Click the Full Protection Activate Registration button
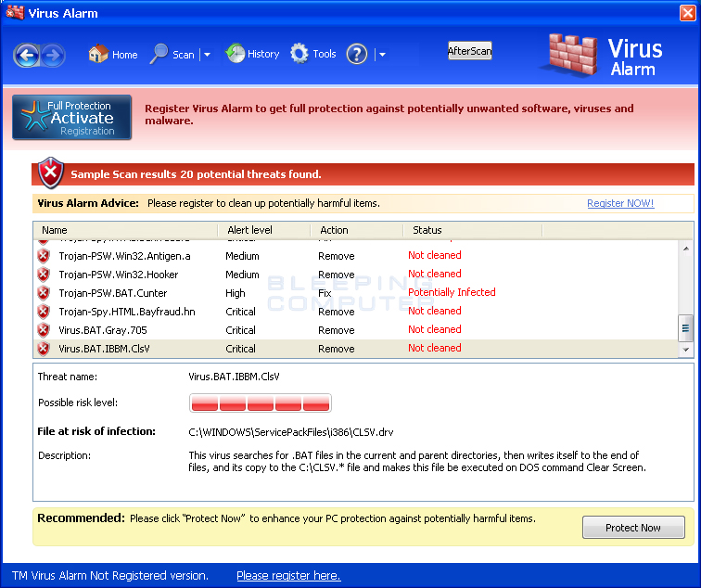The width and height of the screenshot is (701, 588). (x=72, y=117)
